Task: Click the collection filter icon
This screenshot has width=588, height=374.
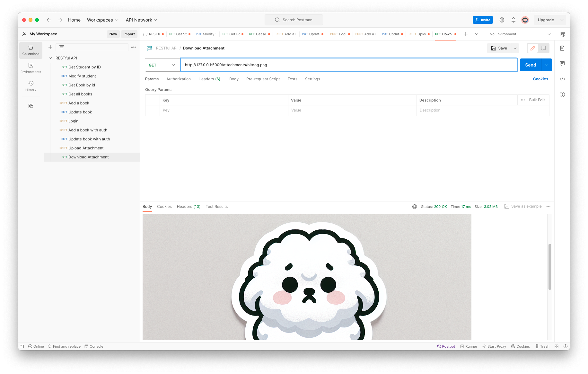Action: [x=62, y=47]
